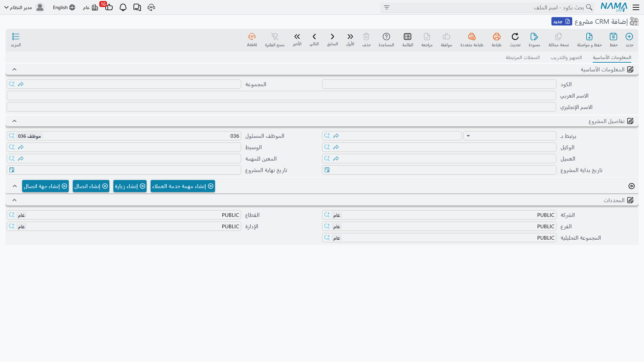Click search icon in القطاع field
The height and width of the screenshot is (362, 644).
point(12,215)
